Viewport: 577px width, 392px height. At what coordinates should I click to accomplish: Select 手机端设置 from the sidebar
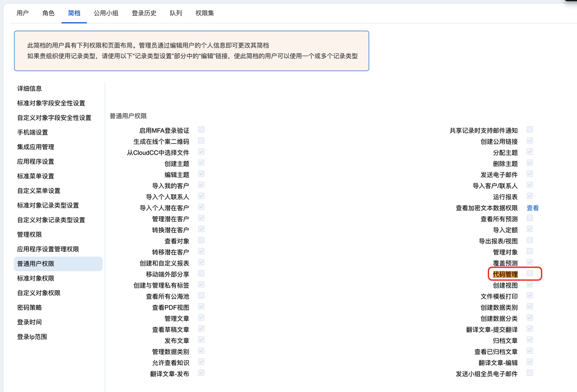click(32, 132)
